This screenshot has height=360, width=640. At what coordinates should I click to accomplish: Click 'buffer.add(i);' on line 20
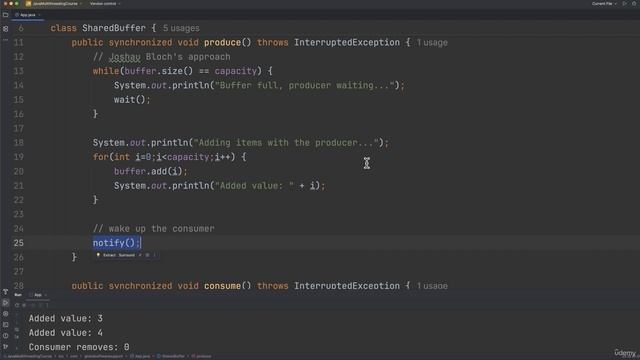[151, 171]
